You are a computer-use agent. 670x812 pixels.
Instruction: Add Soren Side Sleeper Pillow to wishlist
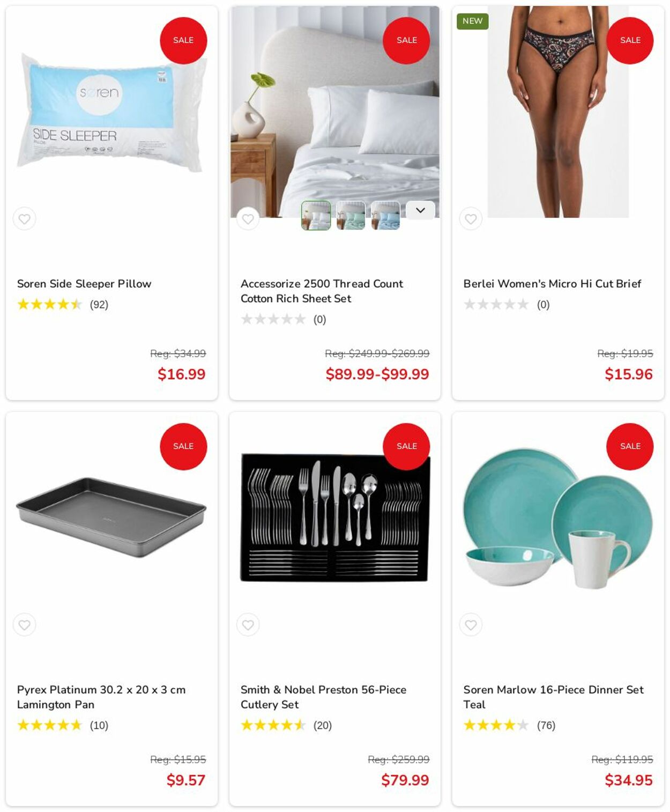(25, 219)
